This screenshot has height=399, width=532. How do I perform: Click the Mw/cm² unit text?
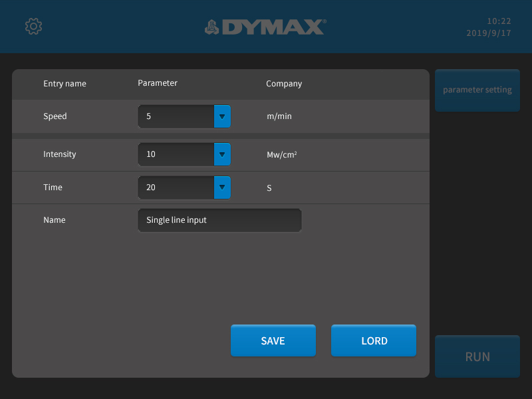pos(282,155)
